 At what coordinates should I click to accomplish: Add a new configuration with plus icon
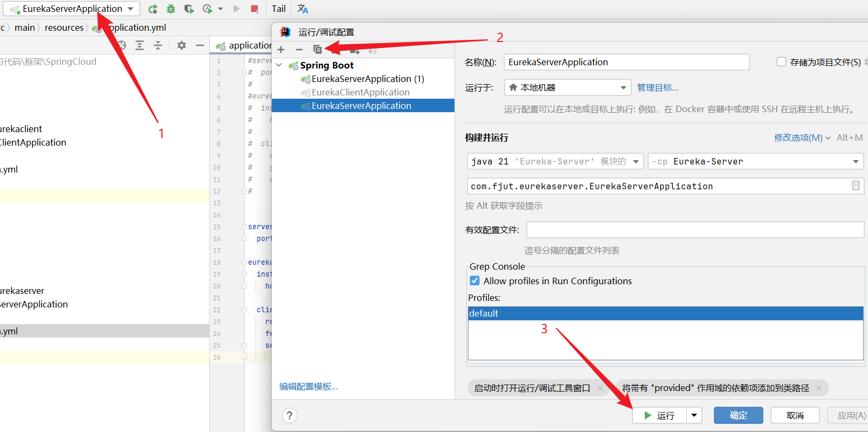coord(281,50)
